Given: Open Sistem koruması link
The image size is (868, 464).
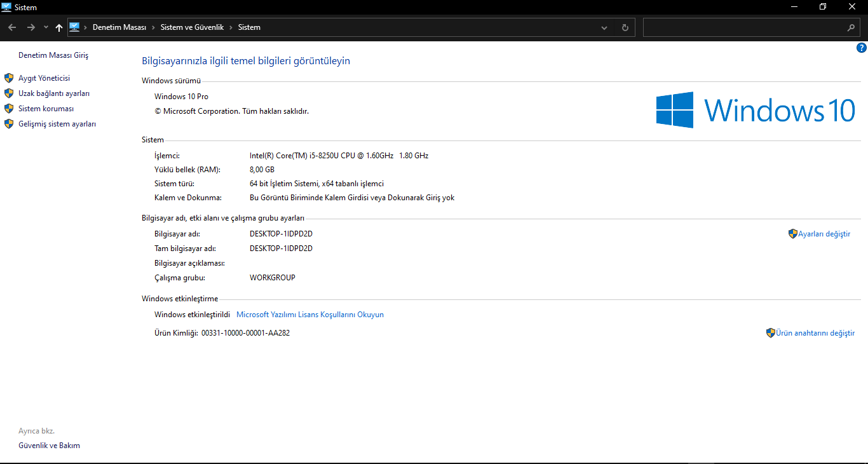Looking at the screenshot, I should click(x=46, y=109).
